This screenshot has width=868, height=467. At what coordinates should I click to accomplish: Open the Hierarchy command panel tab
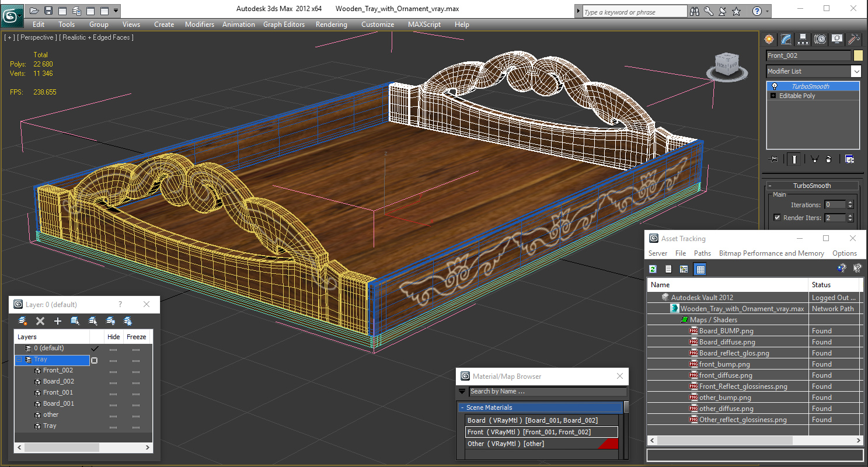pyautogui.click(x=803, y=39)
